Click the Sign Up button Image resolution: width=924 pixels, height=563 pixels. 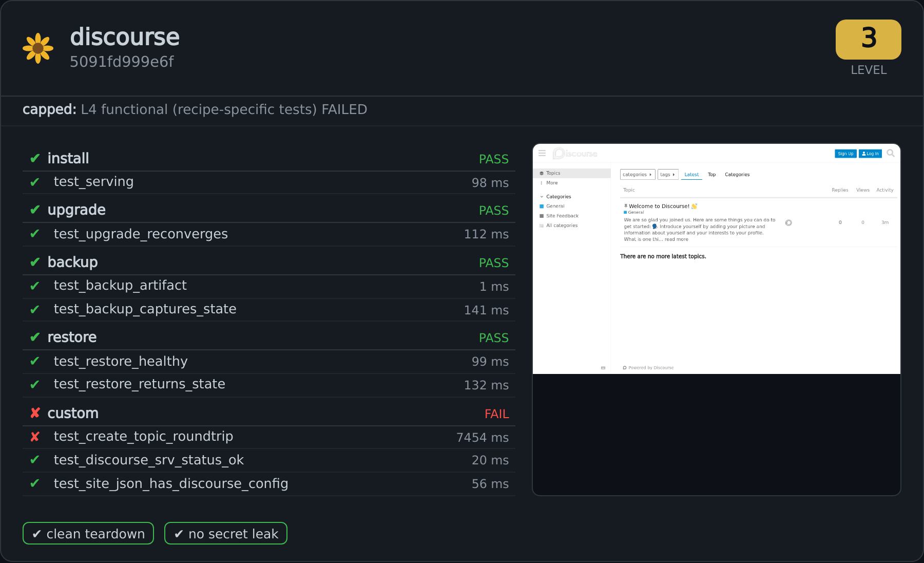pos(845,154)
